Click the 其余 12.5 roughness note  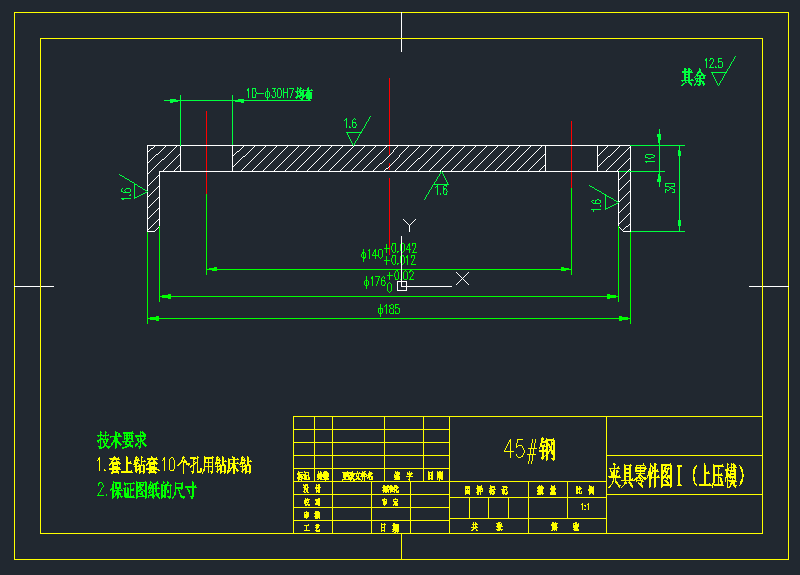point(708,71)
